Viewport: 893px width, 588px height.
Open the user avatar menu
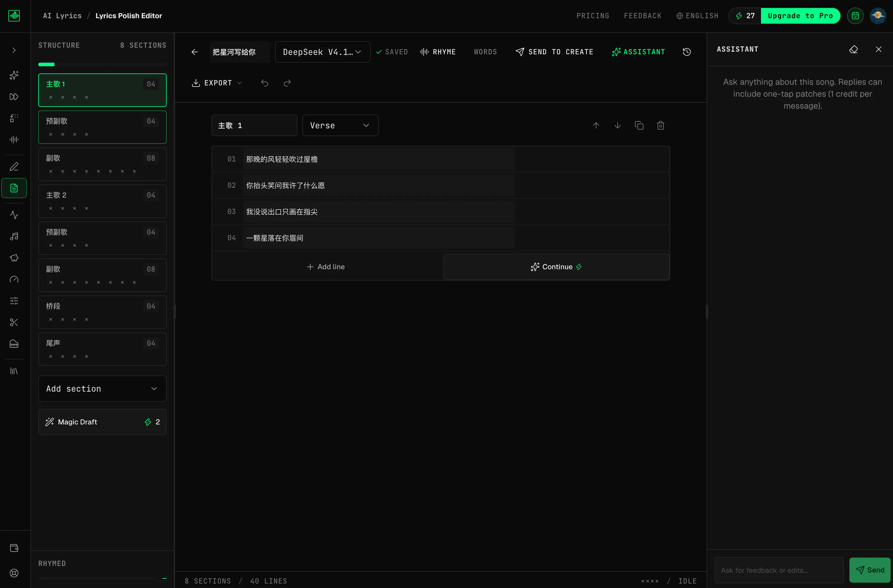[x=877, y=16]
